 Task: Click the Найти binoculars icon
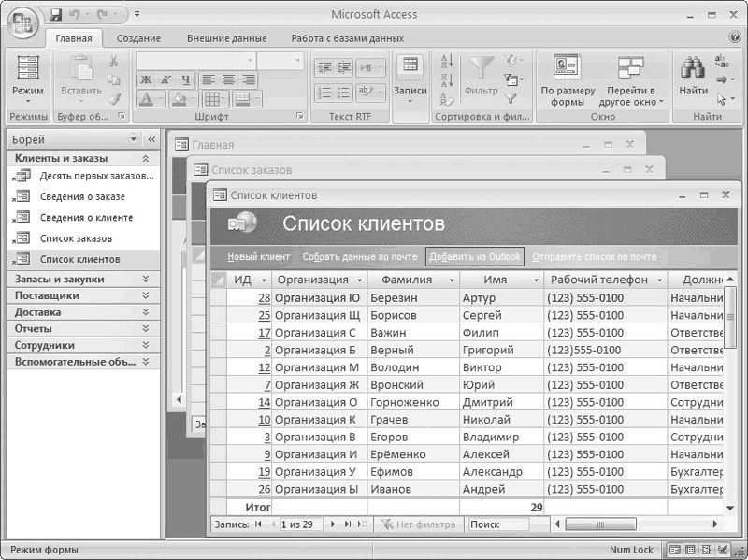693,71
